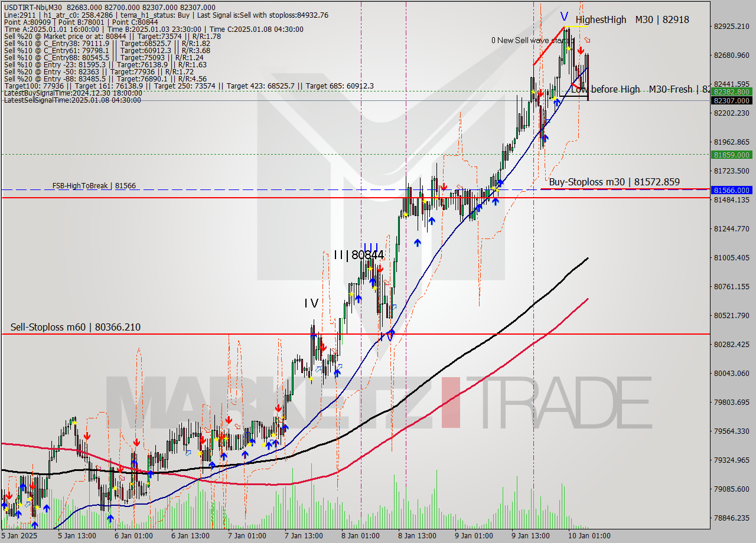This screenshot has height=543, width=756.
Task: Select the '9 Jan 13:00' time label
Action: point(530,536)
